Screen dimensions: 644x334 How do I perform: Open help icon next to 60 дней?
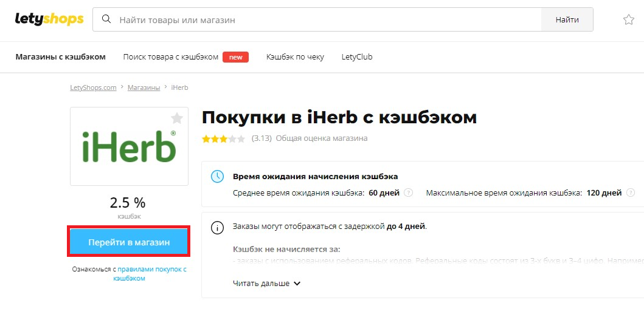click(408, 193)
